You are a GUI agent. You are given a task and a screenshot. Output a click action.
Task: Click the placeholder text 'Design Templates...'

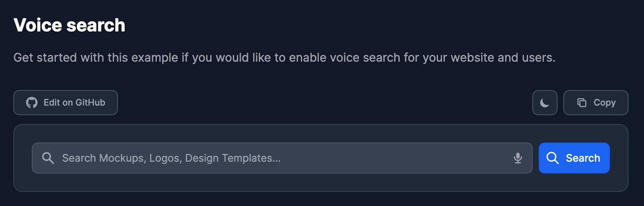(232, 158)
